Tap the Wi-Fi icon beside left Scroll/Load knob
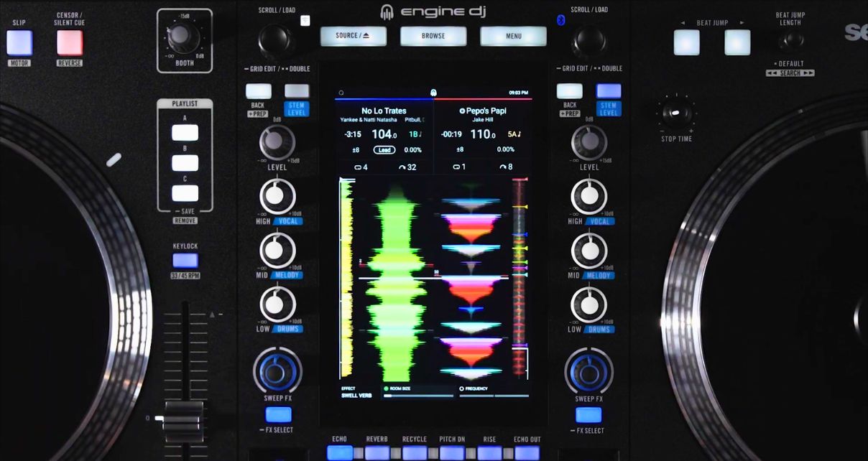This screenshot has height=461, width=868. (305, 20)
